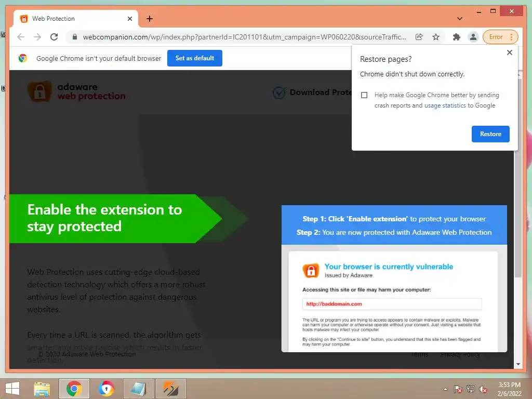The width and height of the screenshot is (532, 399).
Task: Click the Enable the extension green banner
Action: pyautogui.click(x=115, y=219)
